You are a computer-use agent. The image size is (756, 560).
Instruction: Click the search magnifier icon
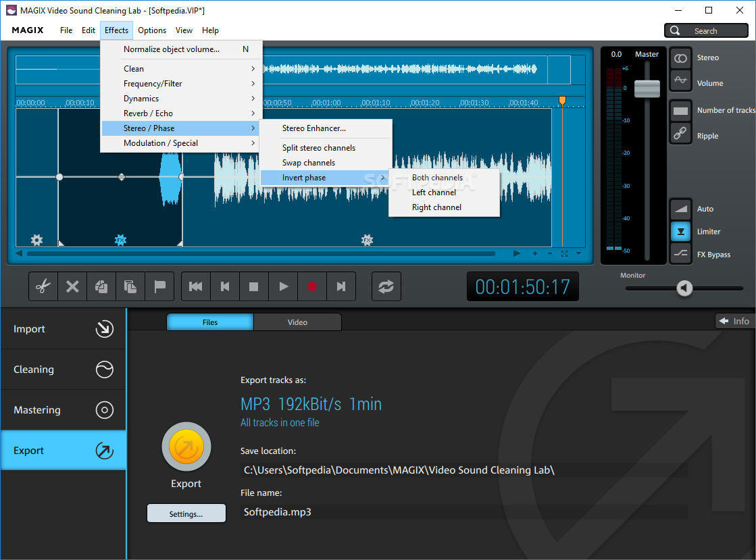tap(675, 30)
